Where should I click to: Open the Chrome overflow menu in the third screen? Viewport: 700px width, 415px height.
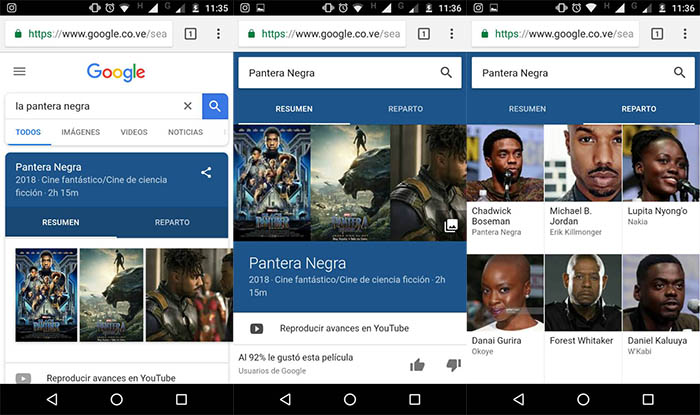685,33
